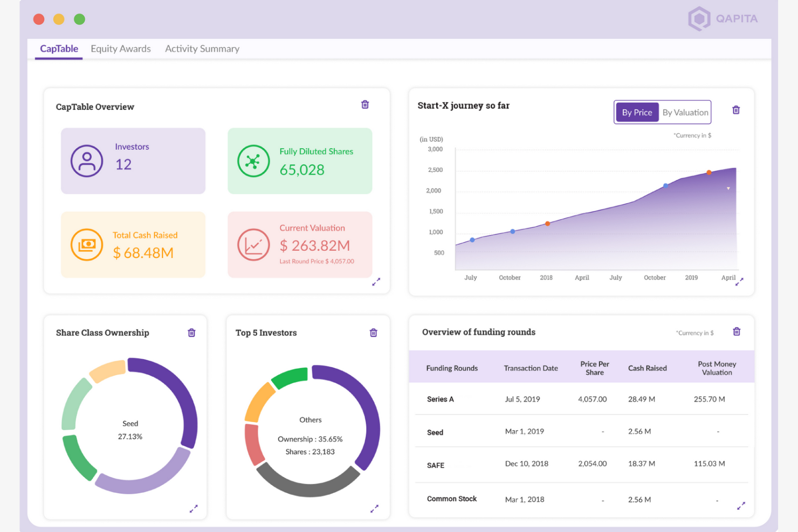798x532 pixels.
Task: Click the Total Cash Raised money icon
Action: (86, 244)
